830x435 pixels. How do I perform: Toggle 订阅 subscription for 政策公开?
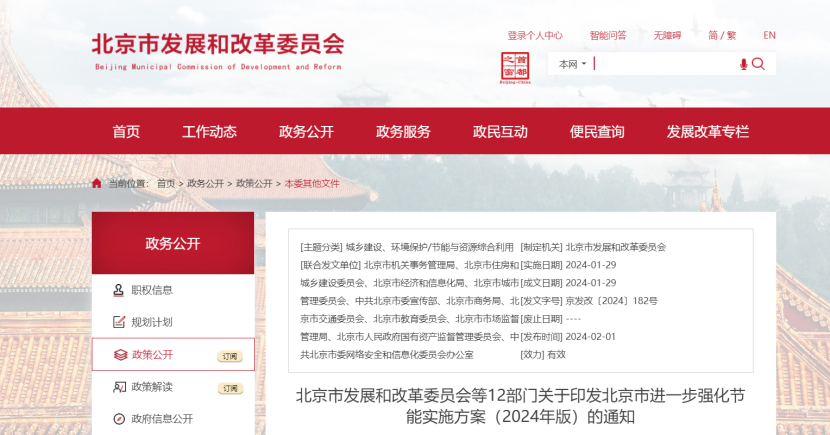coord(229,356)
